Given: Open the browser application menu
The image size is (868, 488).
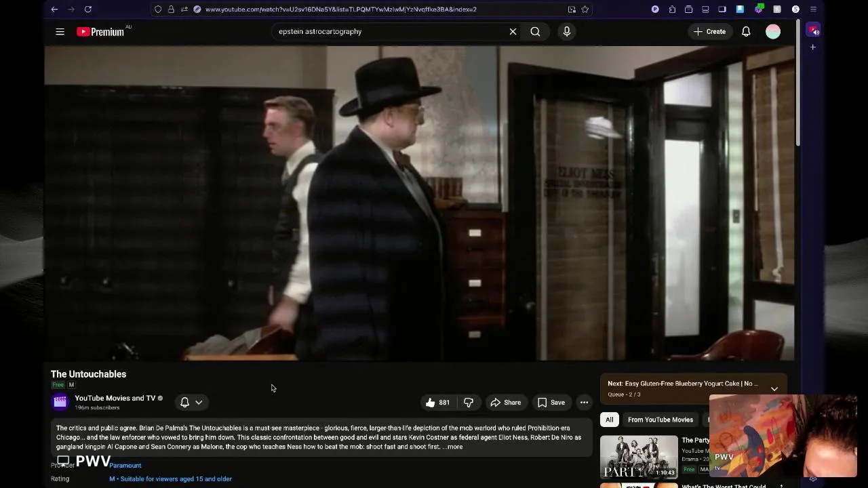Looking at the screenshot, I should pos(813,9).
